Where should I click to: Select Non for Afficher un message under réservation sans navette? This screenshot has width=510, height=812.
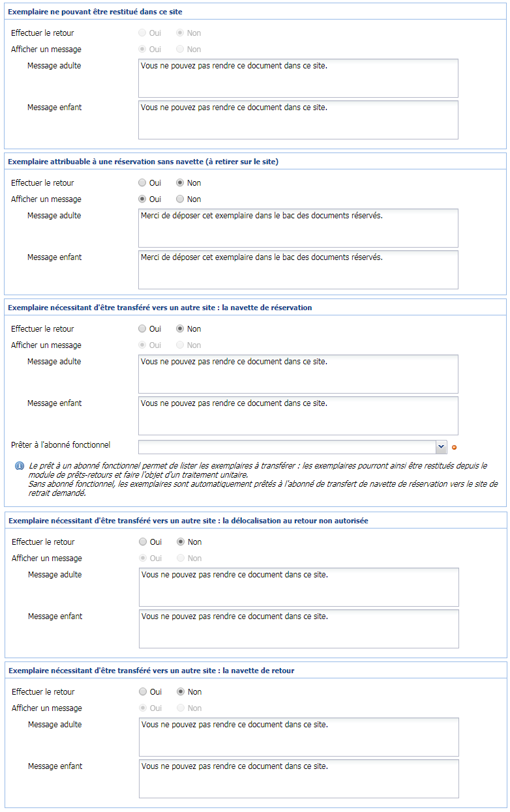click(180, 199)
